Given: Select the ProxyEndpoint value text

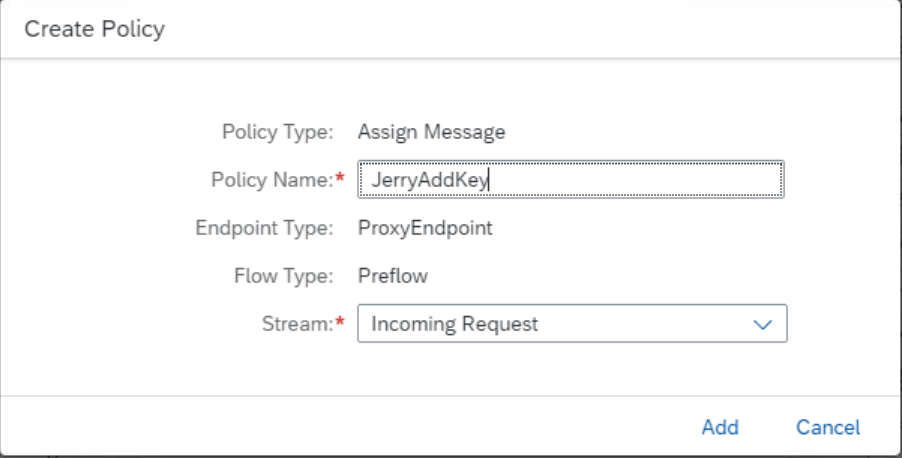Looking at the screenshot, I should (x=425, y=228).
